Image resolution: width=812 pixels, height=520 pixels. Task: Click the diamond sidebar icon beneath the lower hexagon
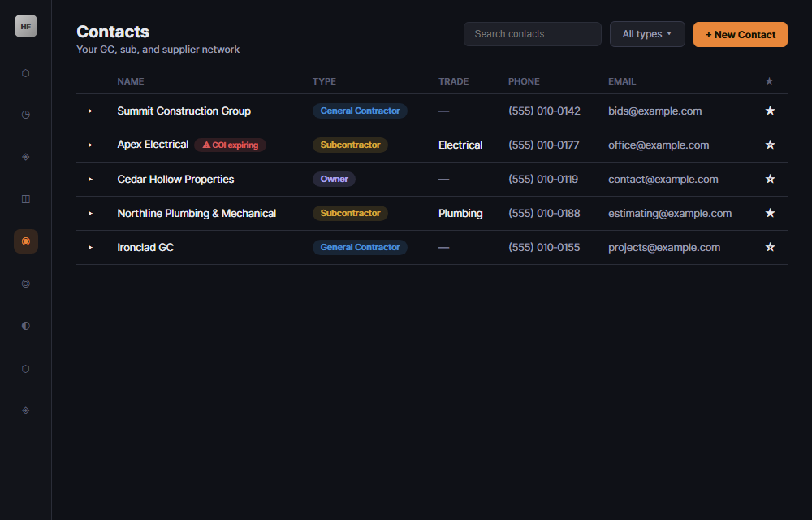[26, 410]
